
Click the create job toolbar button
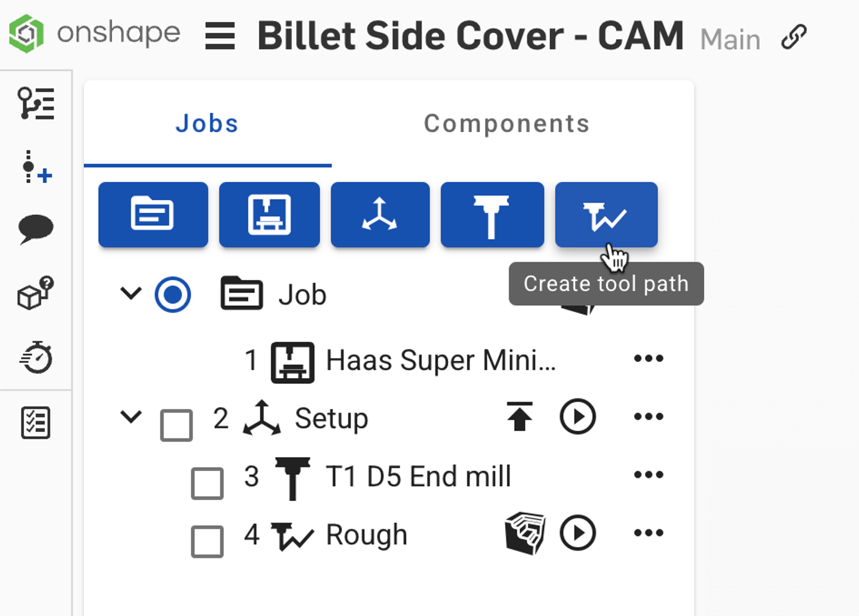pyautogui.click(x=153, y=215)
